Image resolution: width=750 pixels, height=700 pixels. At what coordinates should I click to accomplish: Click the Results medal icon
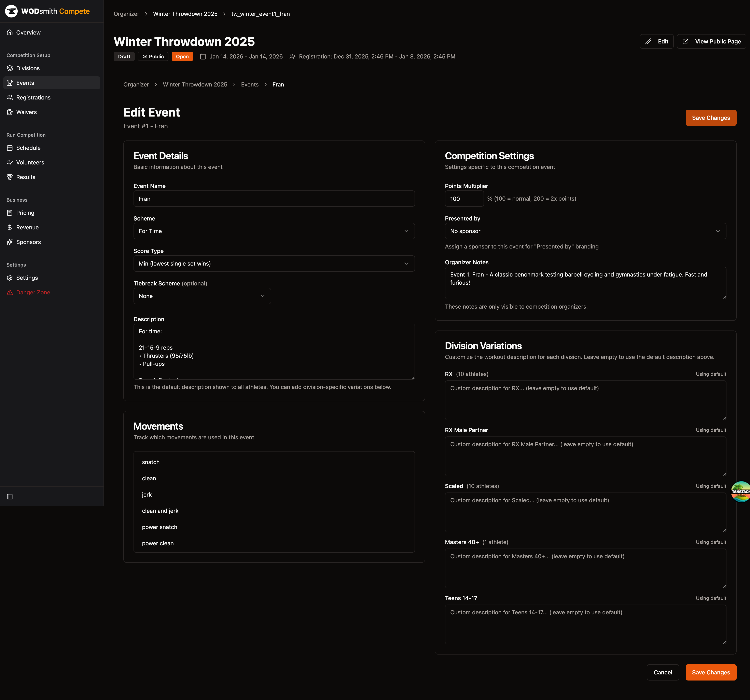click(10, 177)
